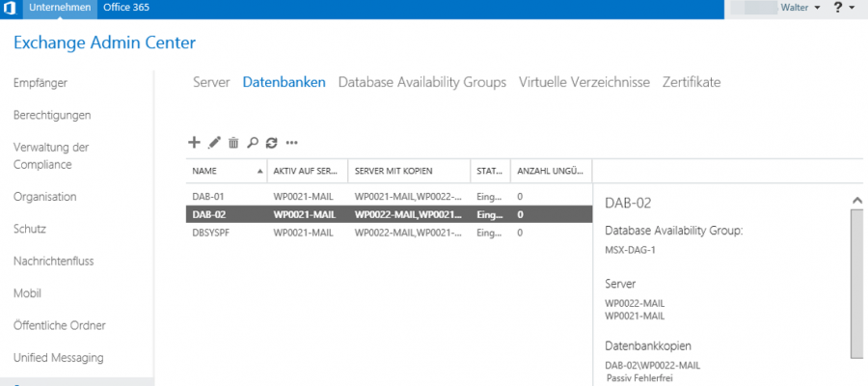
Task: Open the Zertifikate tab
Action: (692, 82)
